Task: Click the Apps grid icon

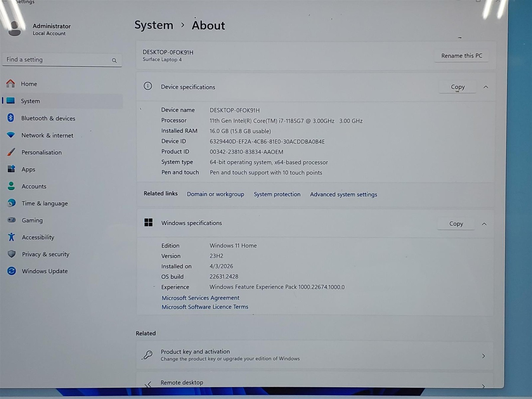Action: [x=11, y=169]
